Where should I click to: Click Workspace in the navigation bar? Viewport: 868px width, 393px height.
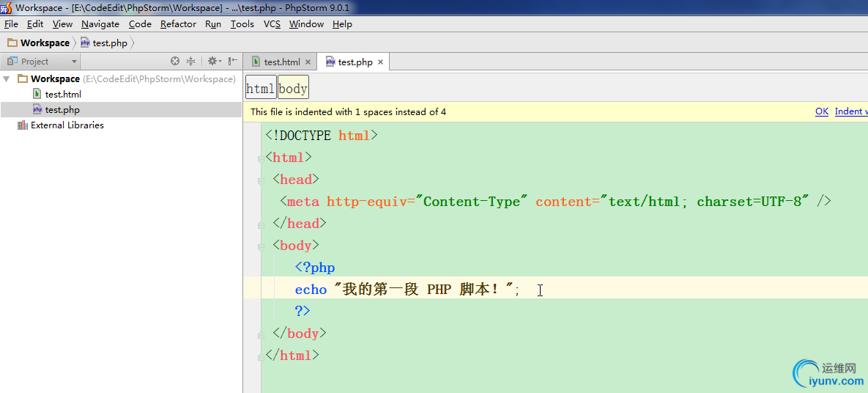(45, 43)
